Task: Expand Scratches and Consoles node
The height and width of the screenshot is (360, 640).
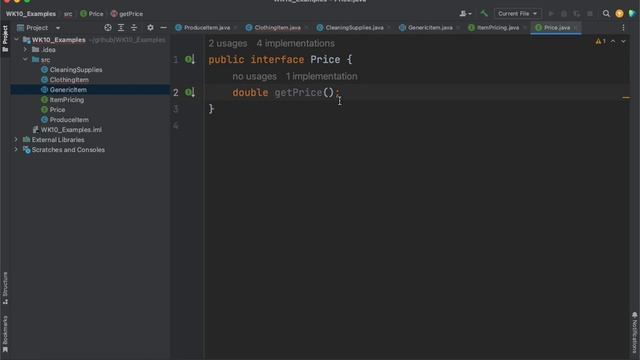Action: point(16,150)
